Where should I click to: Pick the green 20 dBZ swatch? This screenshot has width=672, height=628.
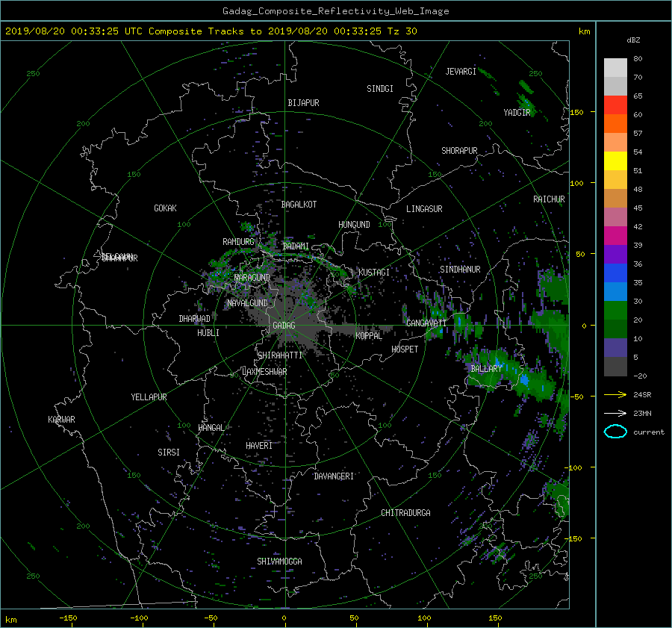615,311
